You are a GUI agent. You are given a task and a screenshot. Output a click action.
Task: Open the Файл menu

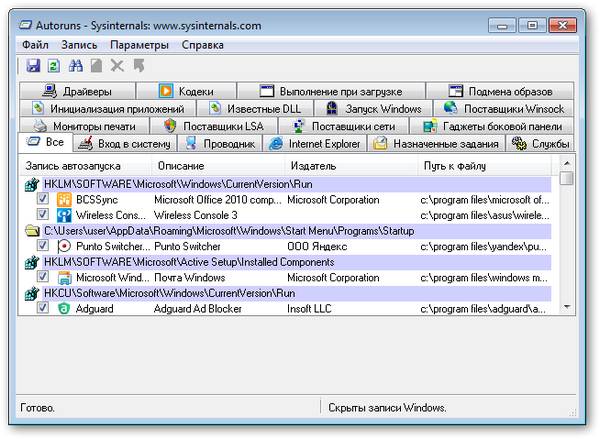click(35, 45)
